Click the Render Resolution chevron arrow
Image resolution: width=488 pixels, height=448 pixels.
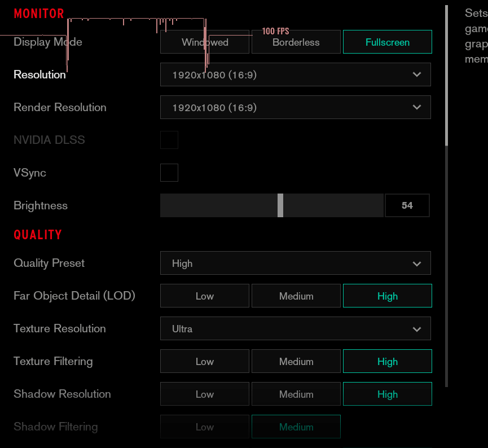417,107
